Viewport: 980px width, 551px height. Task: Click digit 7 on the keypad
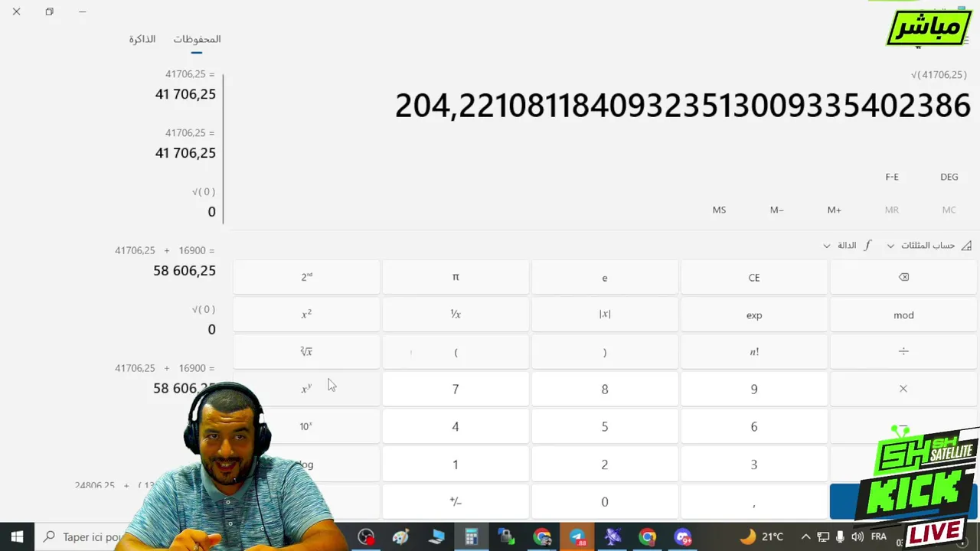(456, 389)
